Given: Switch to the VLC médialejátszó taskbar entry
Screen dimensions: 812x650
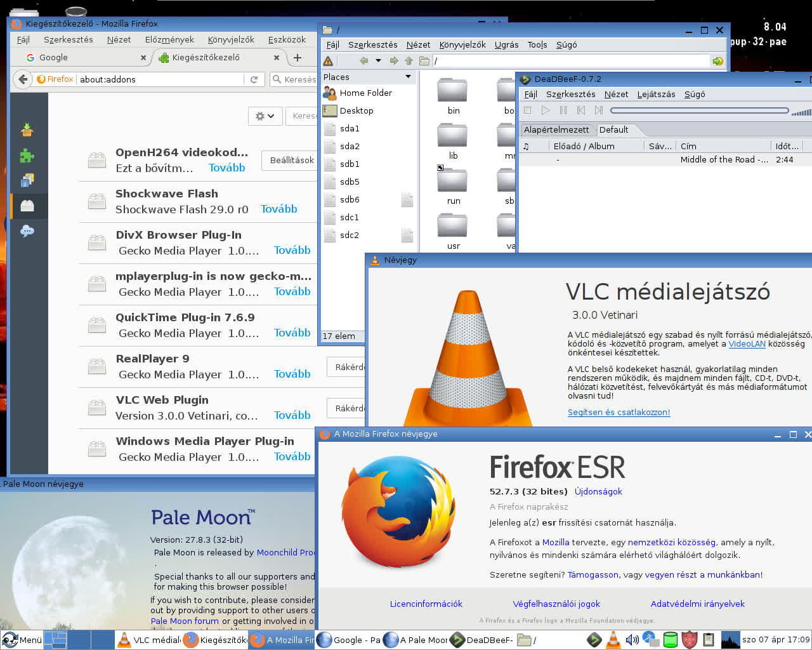Looking at the screenshot, I should [150, 640].
